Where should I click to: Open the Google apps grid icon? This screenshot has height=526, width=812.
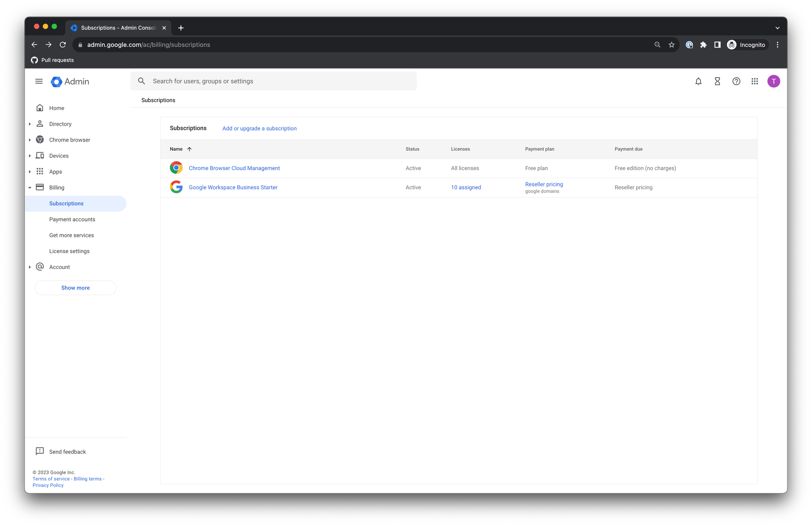(755, 81)
